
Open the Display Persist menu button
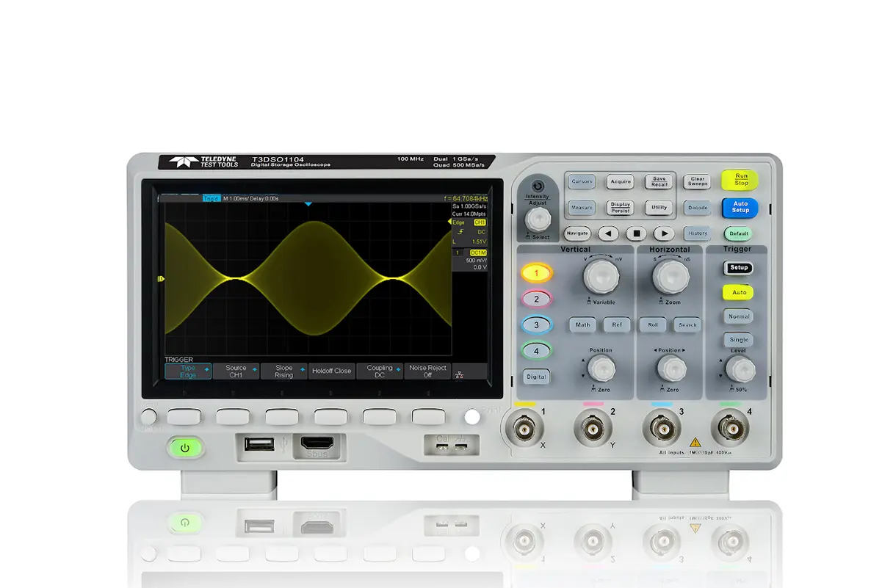pos(621,208)
